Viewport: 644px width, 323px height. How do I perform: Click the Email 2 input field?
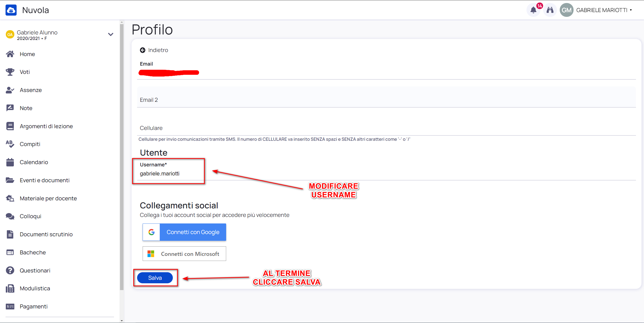[x=386, y=97]
